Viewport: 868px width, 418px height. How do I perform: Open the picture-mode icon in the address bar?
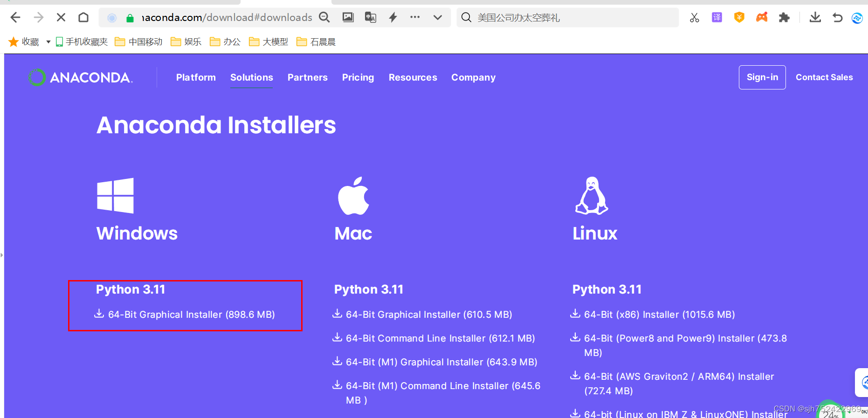[x=348, y=18]
